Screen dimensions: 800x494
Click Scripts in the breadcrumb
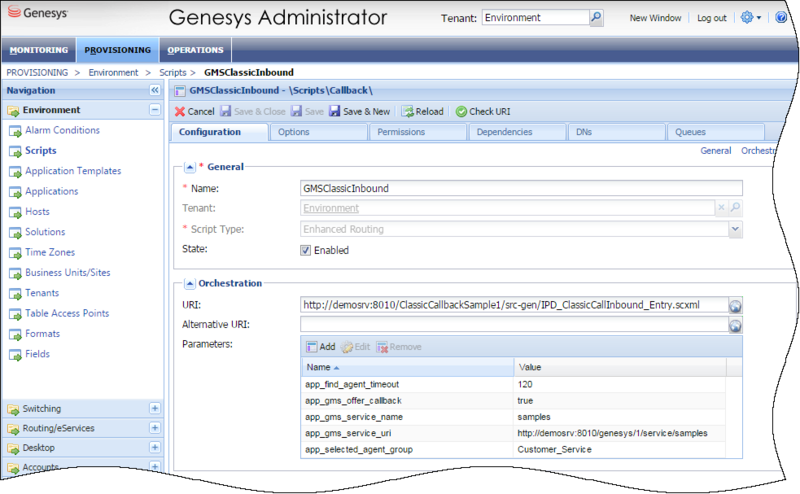(x=172, y=72)
